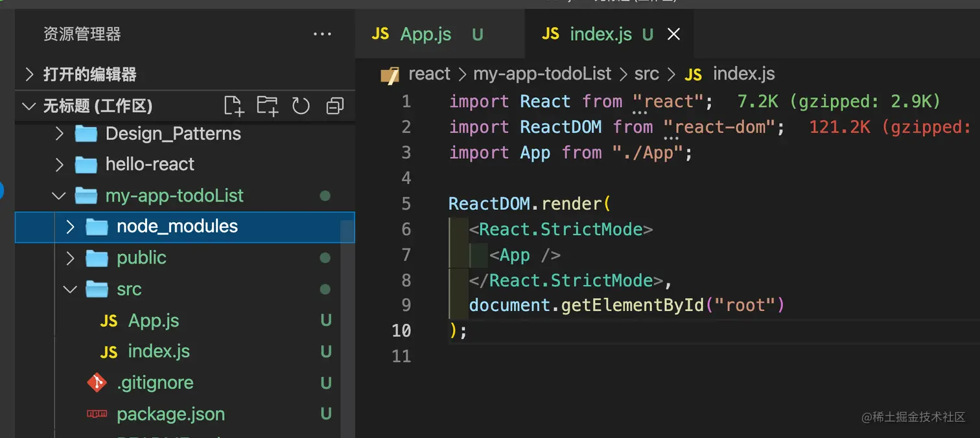Image resolution: width=980 pixels, height=438 pixels.
Task: Click the react breadcrumb segment
Action: point(429,74)
